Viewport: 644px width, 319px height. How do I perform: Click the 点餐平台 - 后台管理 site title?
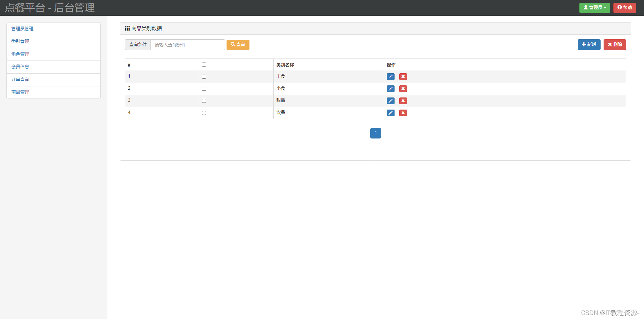(x=49, y=8)
